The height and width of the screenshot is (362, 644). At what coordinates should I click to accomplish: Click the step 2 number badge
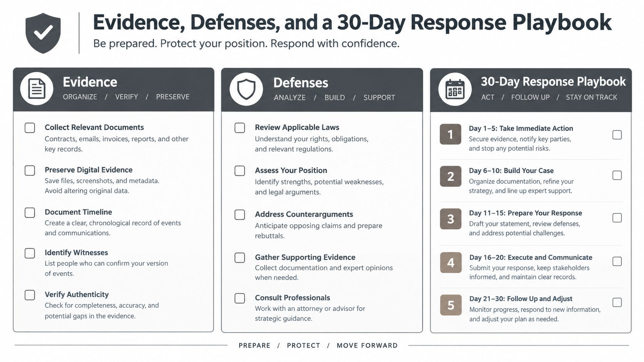(450, 176)
